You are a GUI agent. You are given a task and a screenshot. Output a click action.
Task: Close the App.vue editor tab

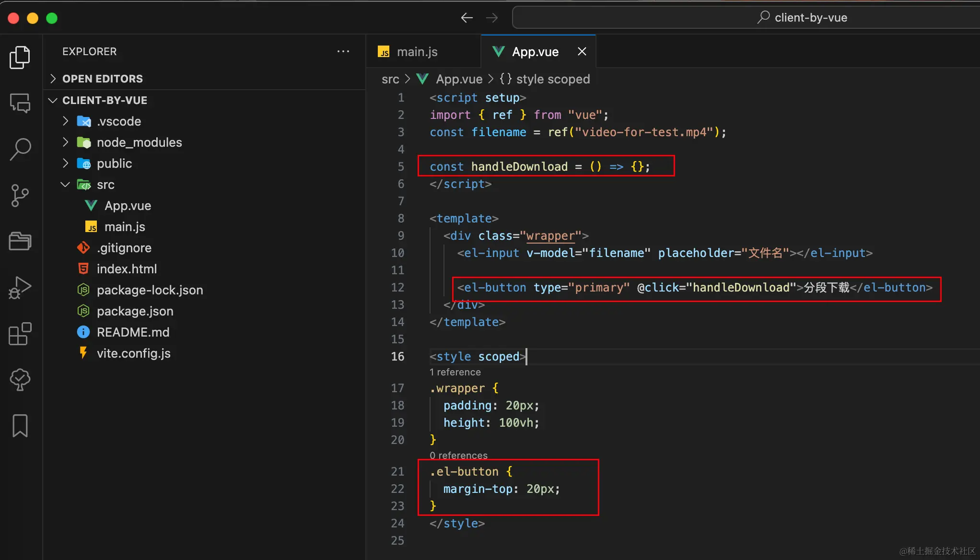582,51
